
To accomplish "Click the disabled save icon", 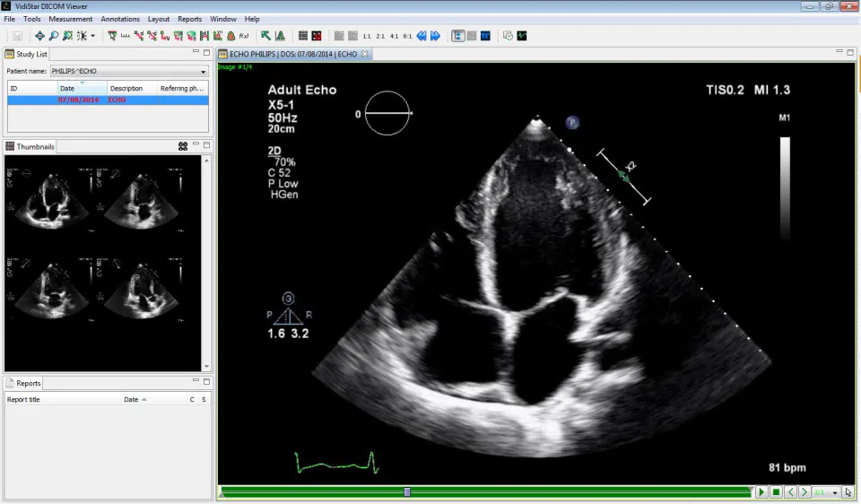I will click(x=18, y=36).
